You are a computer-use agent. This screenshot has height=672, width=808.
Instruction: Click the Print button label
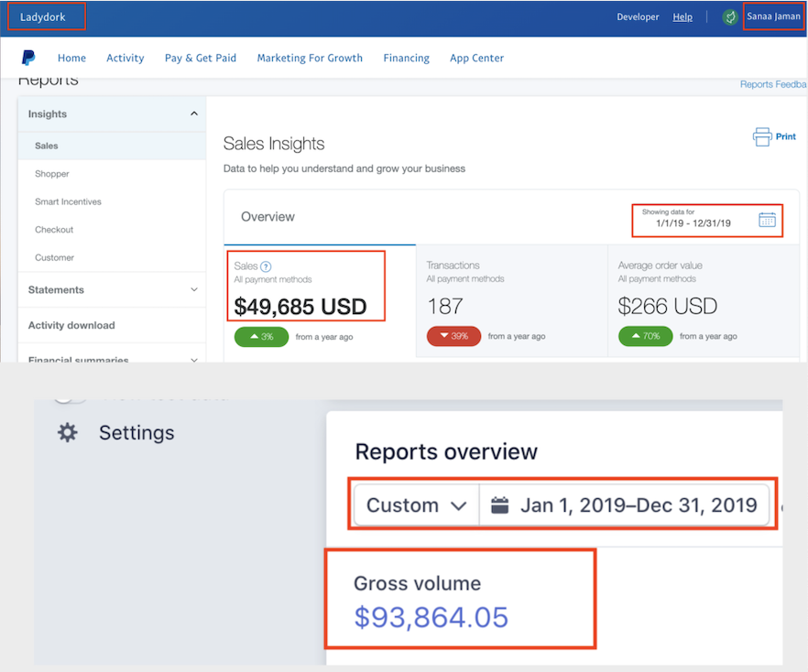coord(786,136)
